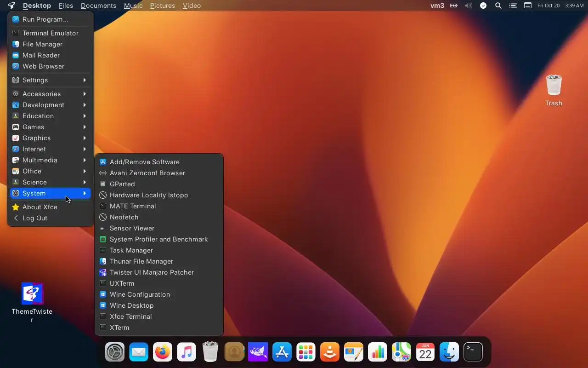
Task: Click the search magnifier in top panel
Action: click(498, 6)
